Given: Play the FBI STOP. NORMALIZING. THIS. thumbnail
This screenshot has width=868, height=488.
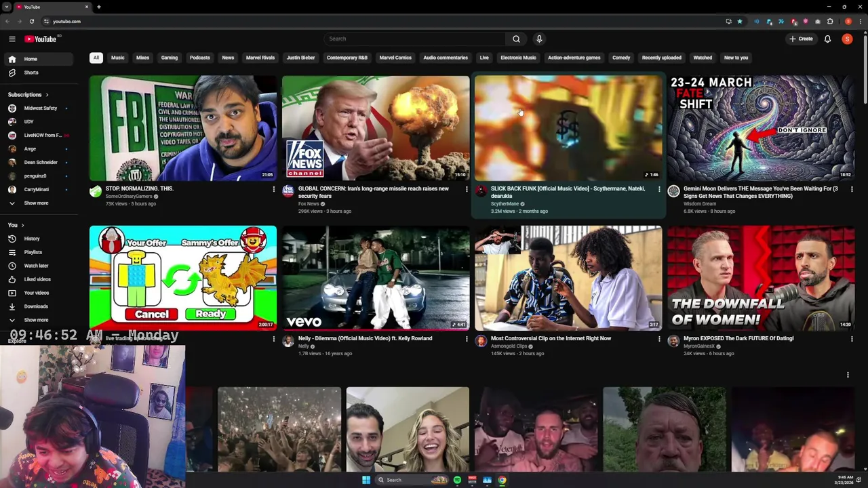Looking at the screenshot, I should [183, 128].
